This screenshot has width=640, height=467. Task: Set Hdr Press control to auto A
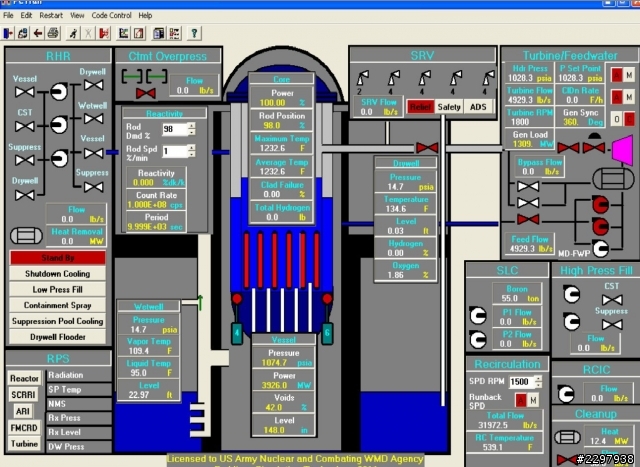click(x=617, y=75)
